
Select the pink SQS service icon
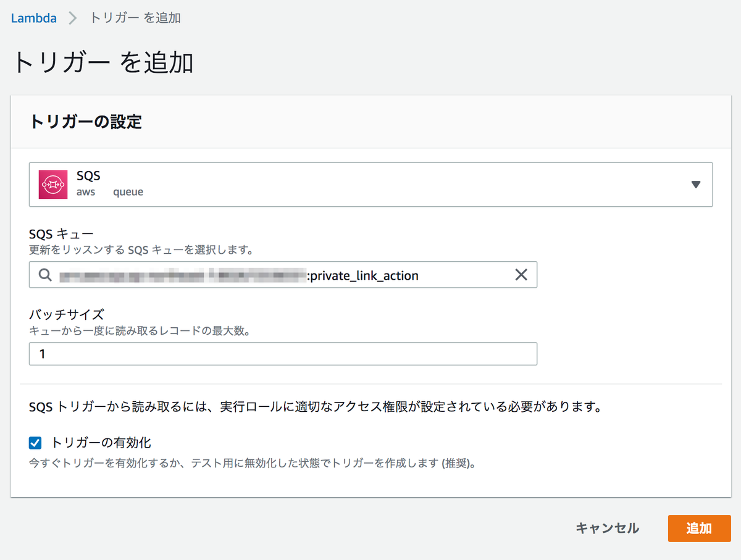tap(53, 183)
